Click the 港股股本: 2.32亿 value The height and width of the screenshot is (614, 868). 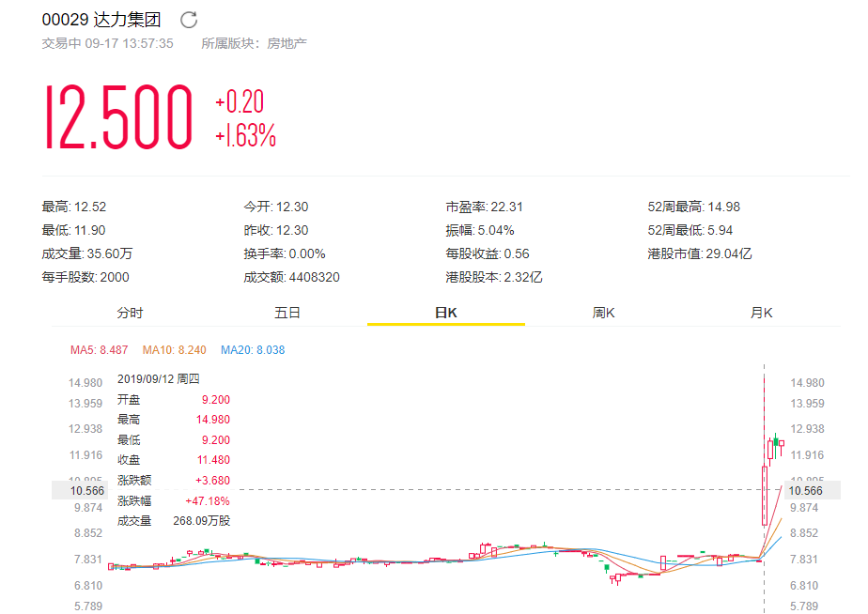pyautogui.click(x=494, y=277)
